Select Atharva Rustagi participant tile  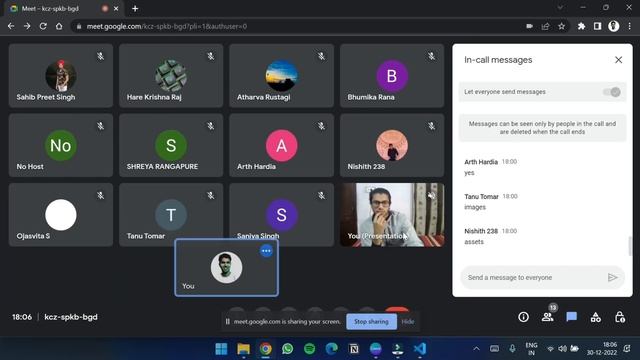282,76
